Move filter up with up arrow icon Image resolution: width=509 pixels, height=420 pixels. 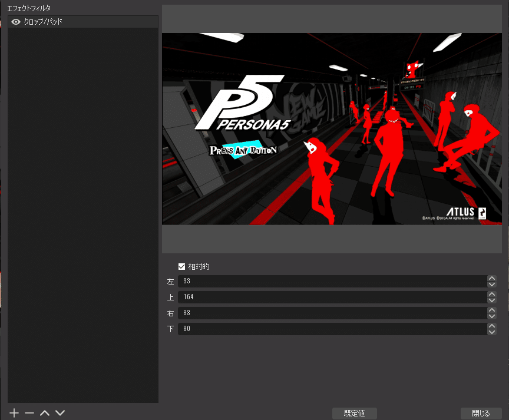[x=45, y=413]
